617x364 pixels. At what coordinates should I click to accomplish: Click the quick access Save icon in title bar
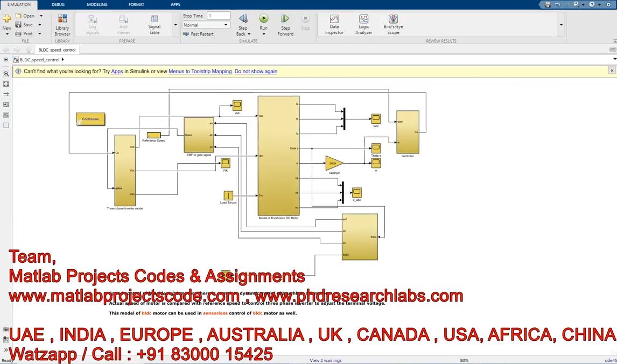click(x=548, y=4)
